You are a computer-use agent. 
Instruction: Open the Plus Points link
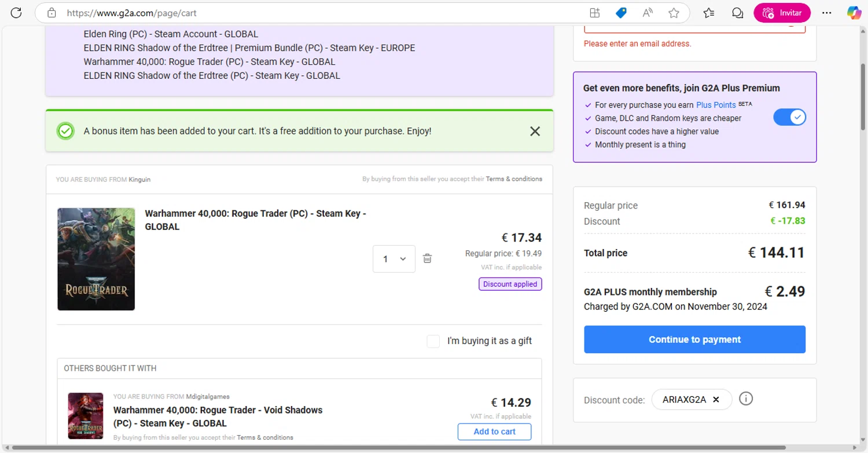click(x=716, y=105)
